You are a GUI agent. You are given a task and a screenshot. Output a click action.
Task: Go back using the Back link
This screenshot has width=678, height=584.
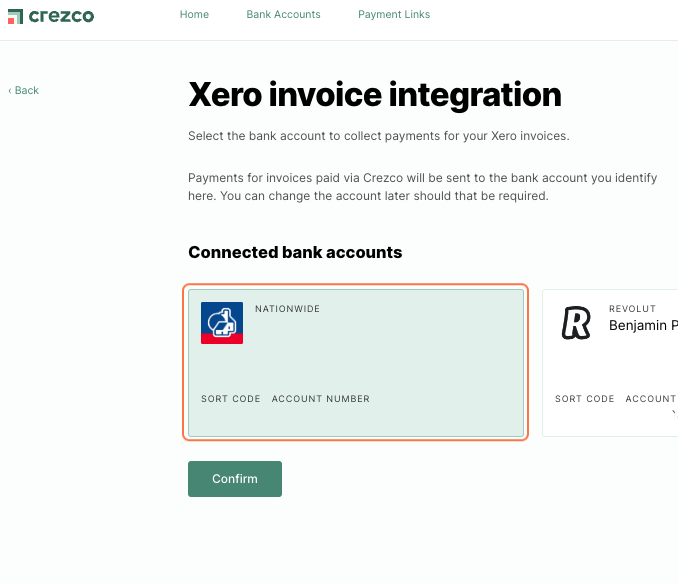tap(24, 90)
